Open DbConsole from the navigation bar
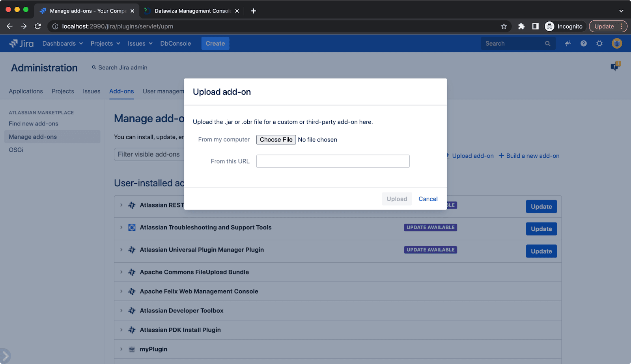The height and width of the screenshot is (364, 631). (x=175, y=43)
